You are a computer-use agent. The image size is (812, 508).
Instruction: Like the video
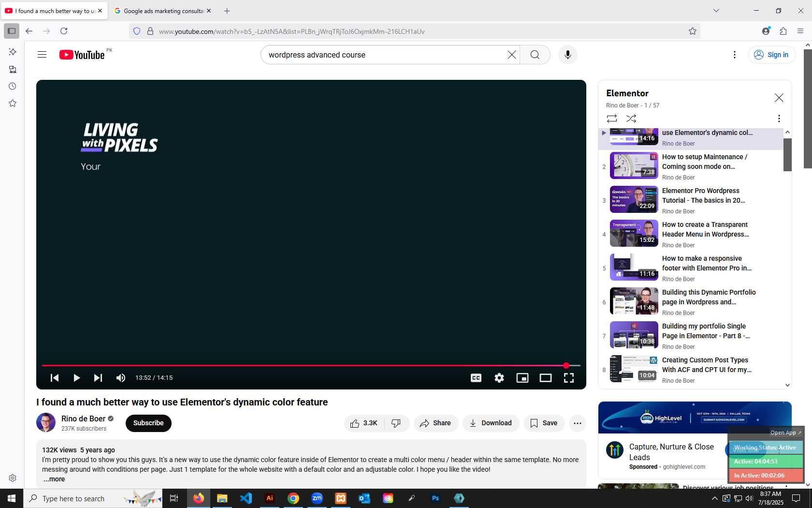[x=364, y=423]
